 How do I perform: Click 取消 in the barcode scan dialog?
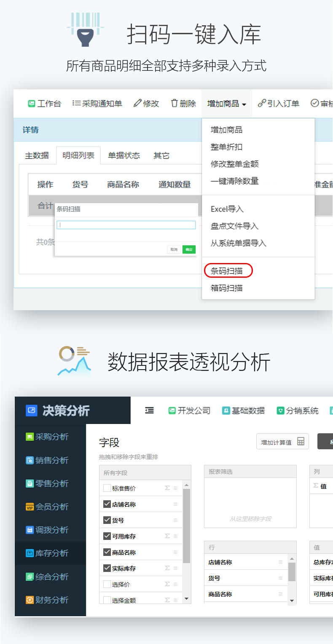tap(174, 250)
